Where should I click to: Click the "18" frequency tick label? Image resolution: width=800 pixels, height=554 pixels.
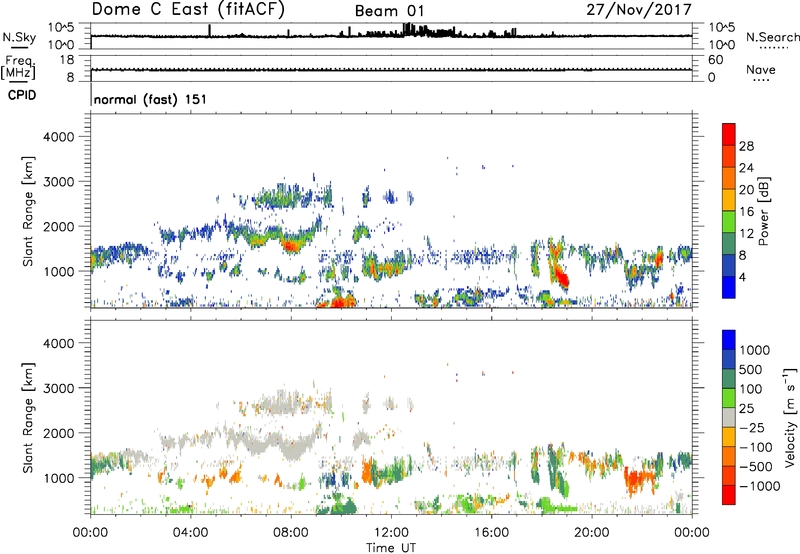[x=67, y=60]
